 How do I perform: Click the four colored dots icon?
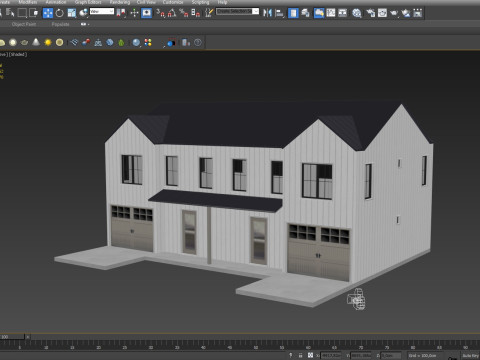(x=148, y=42)
